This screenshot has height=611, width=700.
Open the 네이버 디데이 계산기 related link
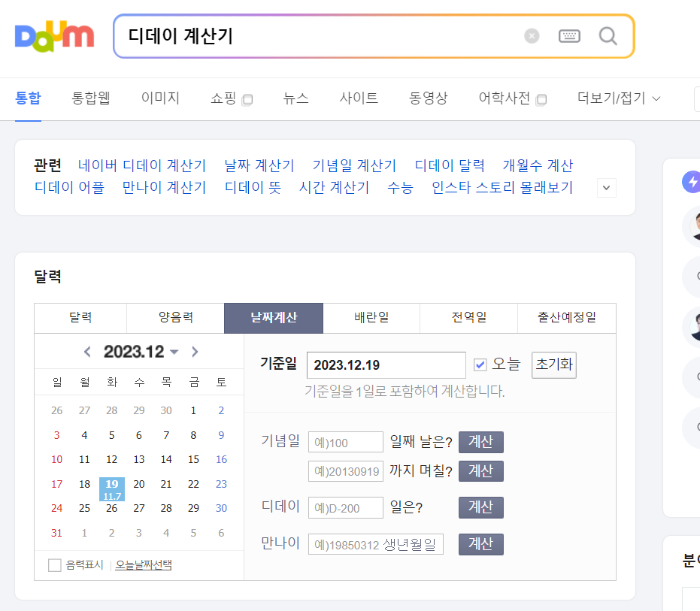141,165
